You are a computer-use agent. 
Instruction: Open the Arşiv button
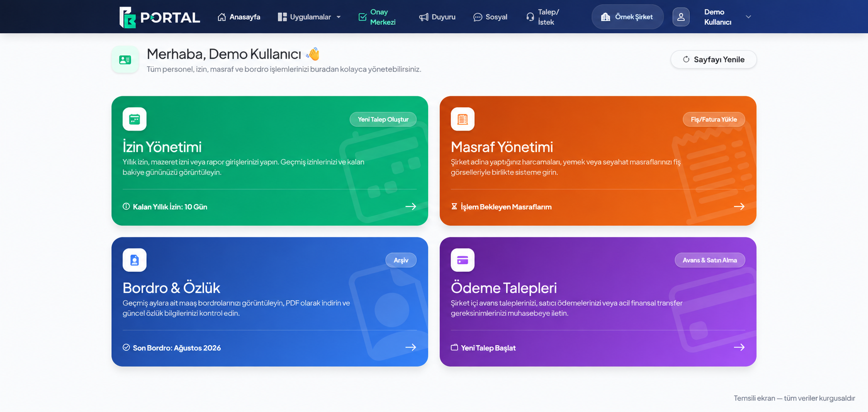[x=401, y=260]
